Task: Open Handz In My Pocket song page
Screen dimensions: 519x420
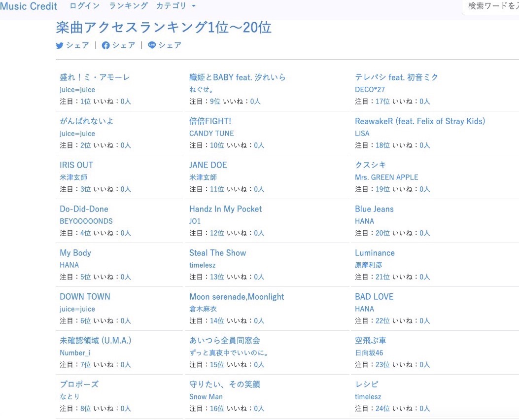Action: 225,209
